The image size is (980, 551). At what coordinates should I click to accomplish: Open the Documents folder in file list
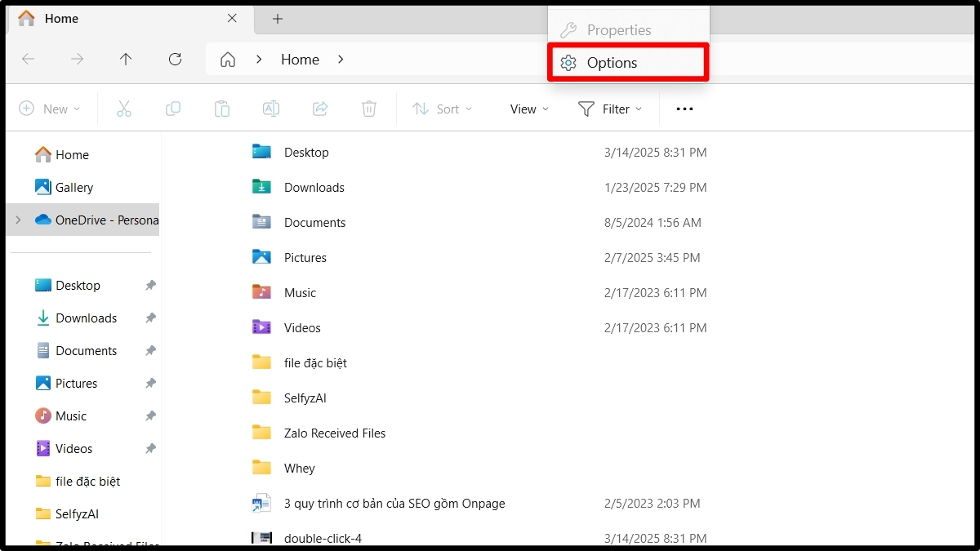(315, 222)
